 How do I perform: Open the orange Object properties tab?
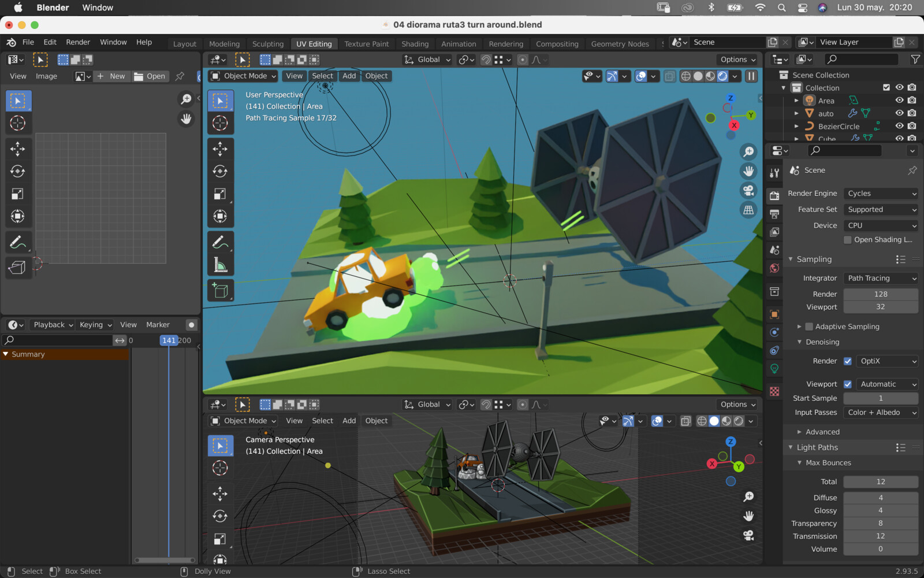[x=774, y=314]
